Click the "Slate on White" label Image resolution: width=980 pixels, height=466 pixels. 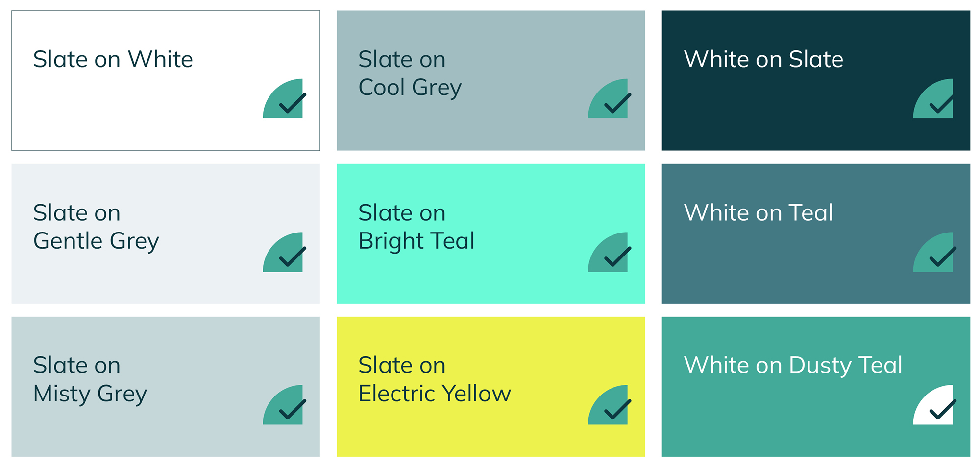pyautogui.click(x=113, y=59)
